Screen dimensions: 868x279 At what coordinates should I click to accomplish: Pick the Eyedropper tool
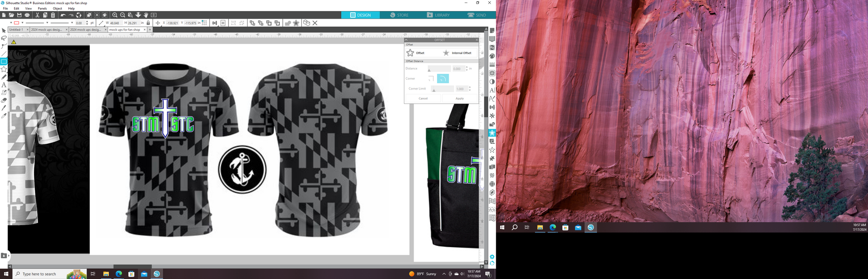(x=4, y=115)
